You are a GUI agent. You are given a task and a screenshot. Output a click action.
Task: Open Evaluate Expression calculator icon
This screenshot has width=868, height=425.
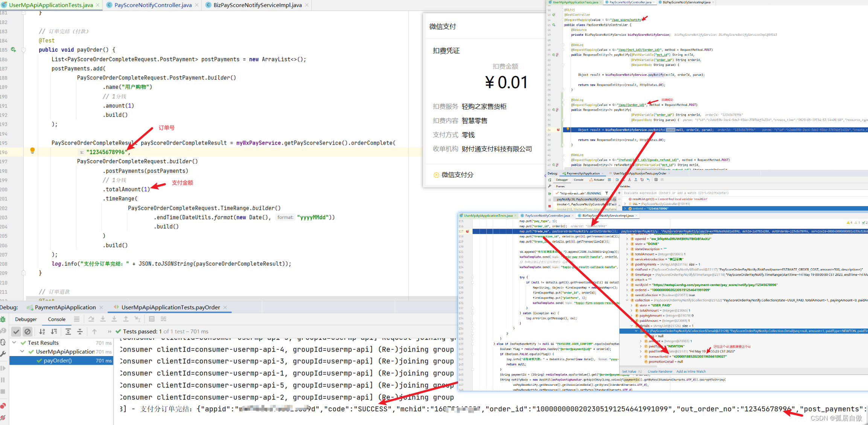coord(152,319)
